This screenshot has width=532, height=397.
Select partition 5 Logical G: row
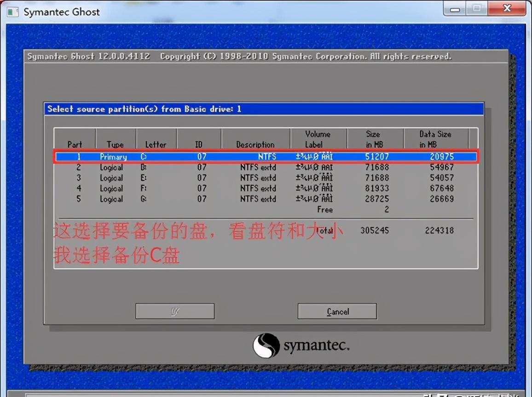(266, 198)
